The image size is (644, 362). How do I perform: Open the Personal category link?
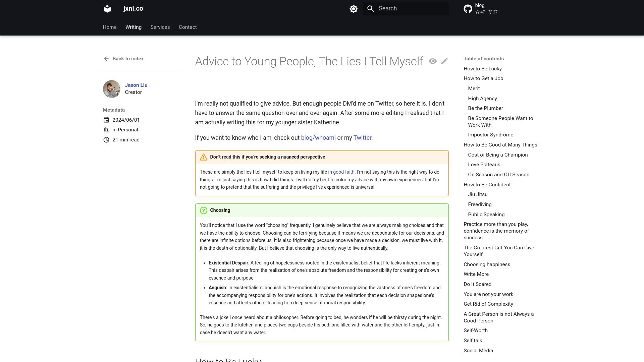(128, 130)
